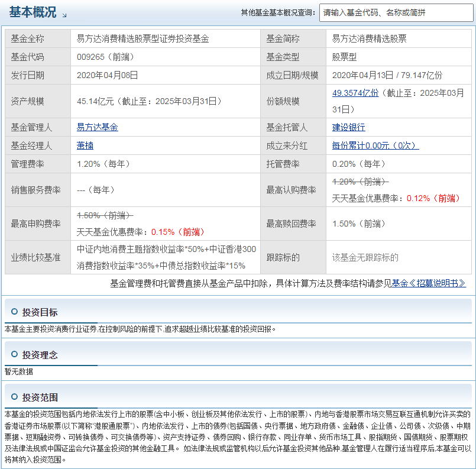The width and height of the screenshot is (476, 469).
Task: Click the 最高赎回费率 label cell
Action: click(x=293, y=224)
